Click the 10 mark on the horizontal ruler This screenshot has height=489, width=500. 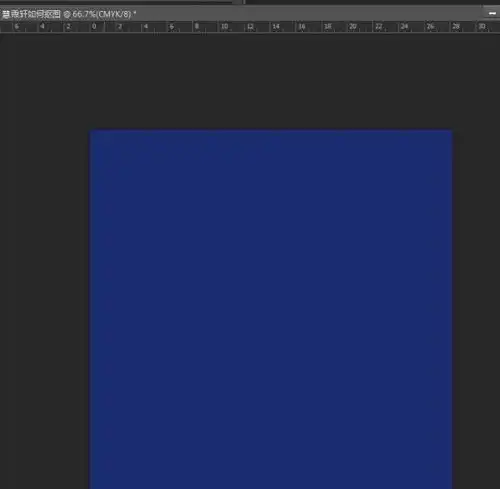(224, 26)
